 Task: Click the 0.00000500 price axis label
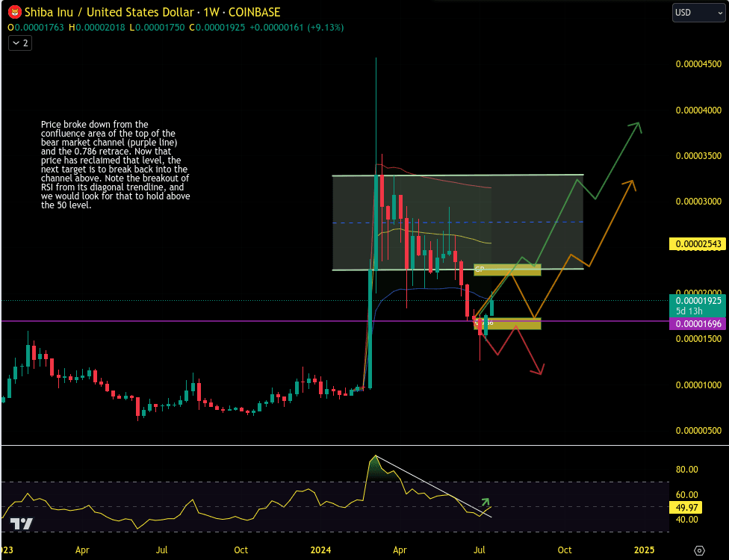point(698,430)
